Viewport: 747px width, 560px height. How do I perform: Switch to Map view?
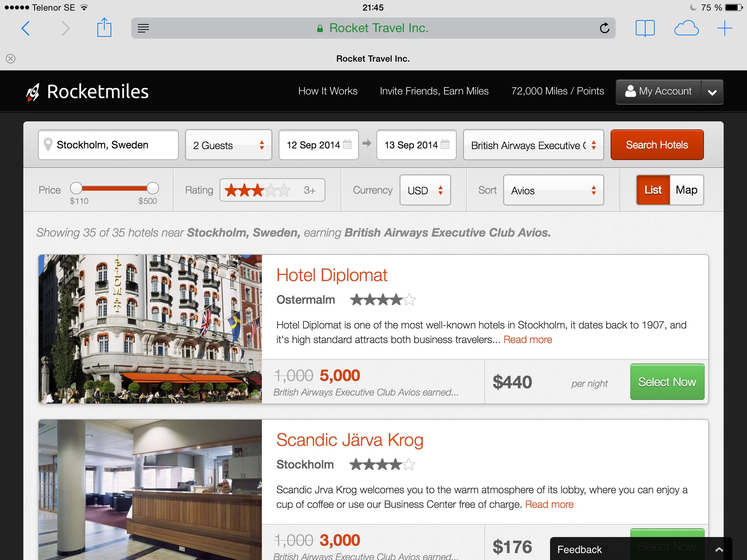tap(686, 190)
